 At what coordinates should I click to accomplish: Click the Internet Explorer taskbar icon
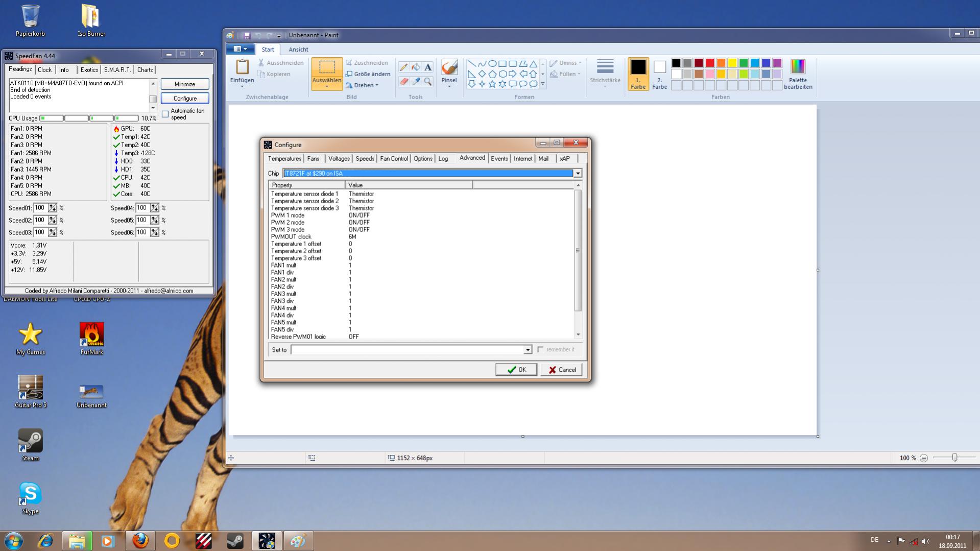coord(45,540)
